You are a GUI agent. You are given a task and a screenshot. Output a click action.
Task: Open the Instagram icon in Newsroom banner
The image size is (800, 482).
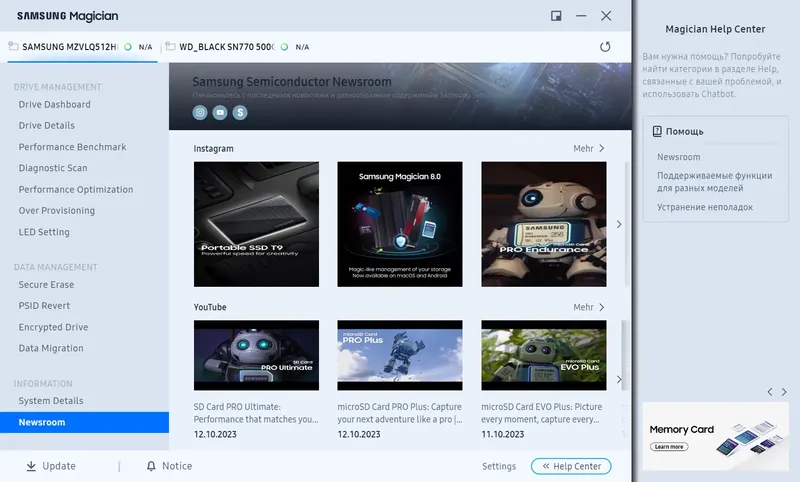[x=200, y=112]
